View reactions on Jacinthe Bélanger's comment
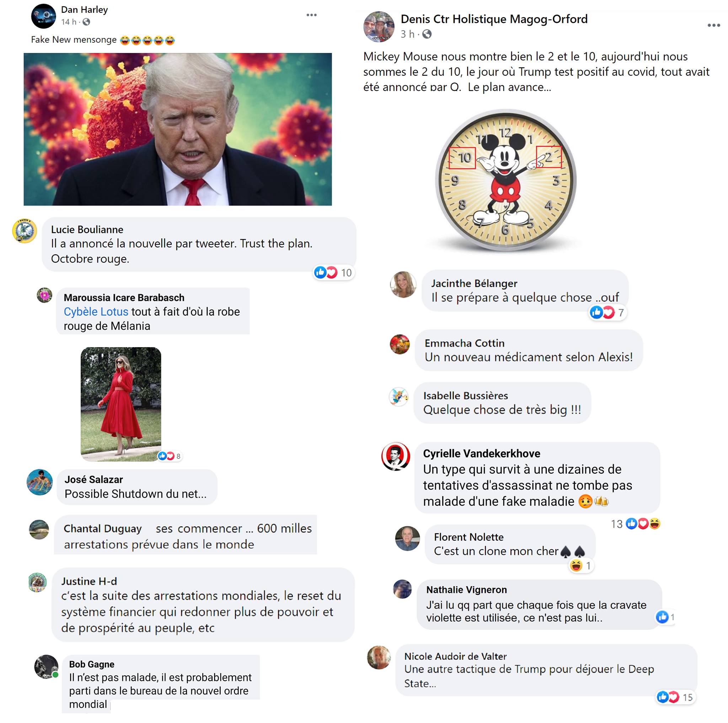 coord(607,313)
